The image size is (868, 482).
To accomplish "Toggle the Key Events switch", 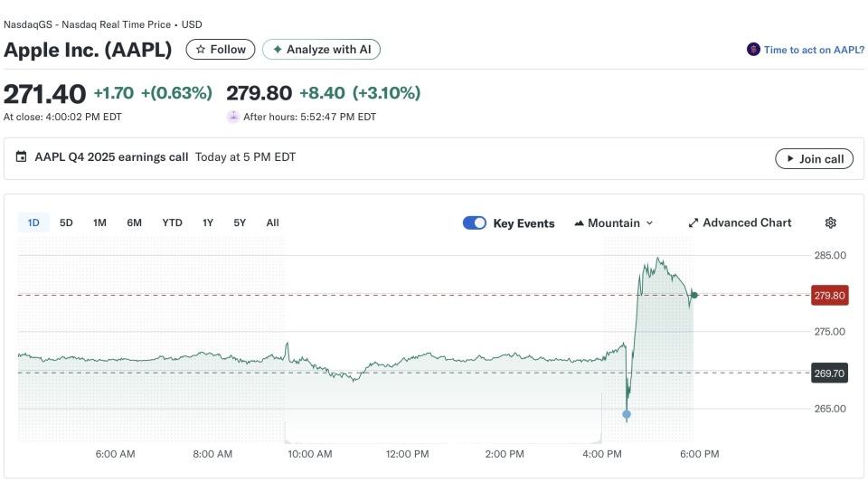I will point(475,223).
